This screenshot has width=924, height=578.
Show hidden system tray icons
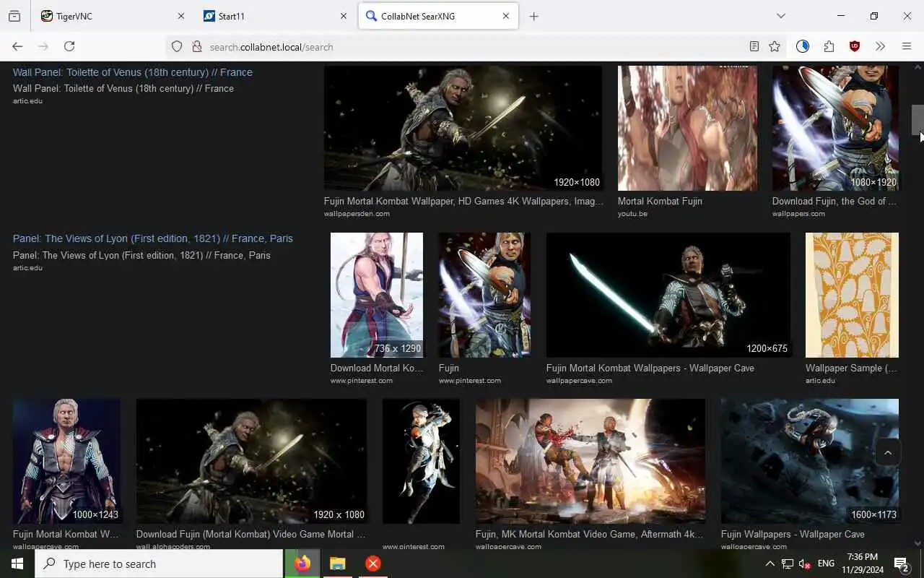tap(770, 564)
